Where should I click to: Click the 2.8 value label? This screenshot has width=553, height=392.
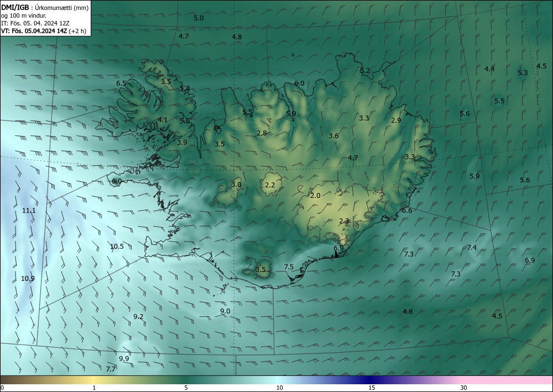click(262, 133)
